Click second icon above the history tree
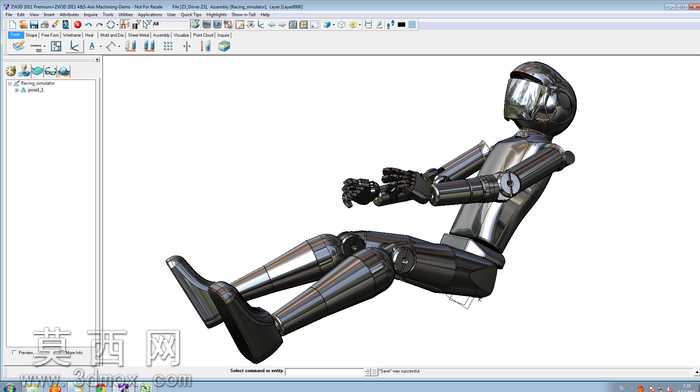 (24, 71)
